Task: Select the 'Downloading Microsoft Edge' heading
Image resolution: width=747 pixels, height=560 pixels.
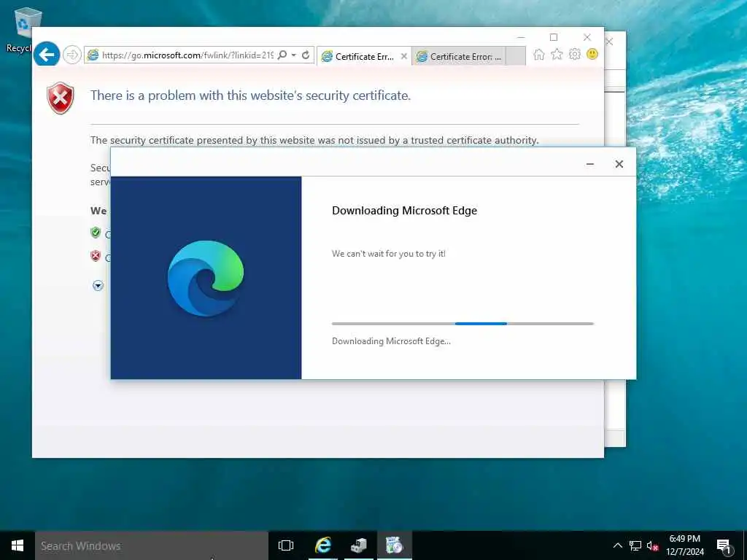Action: pos(404,211)
